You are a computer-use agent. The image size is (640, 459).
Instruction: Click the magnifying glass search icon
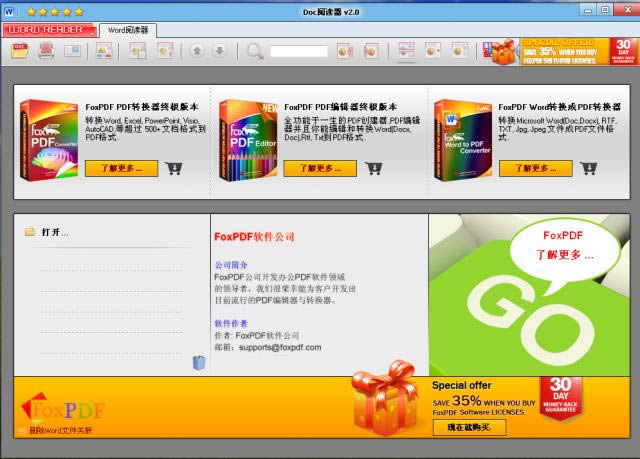(255, 51)
